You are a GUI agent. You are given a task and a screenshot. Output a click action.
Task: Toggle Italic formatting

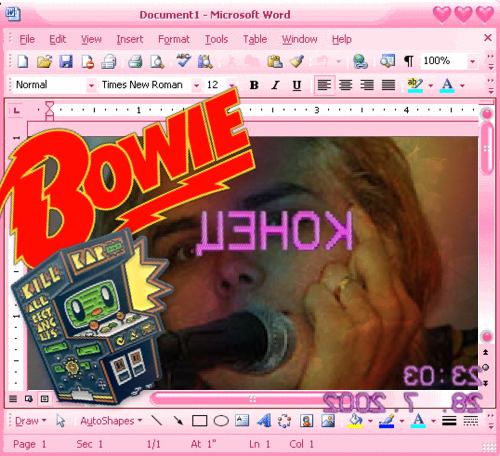275,85
